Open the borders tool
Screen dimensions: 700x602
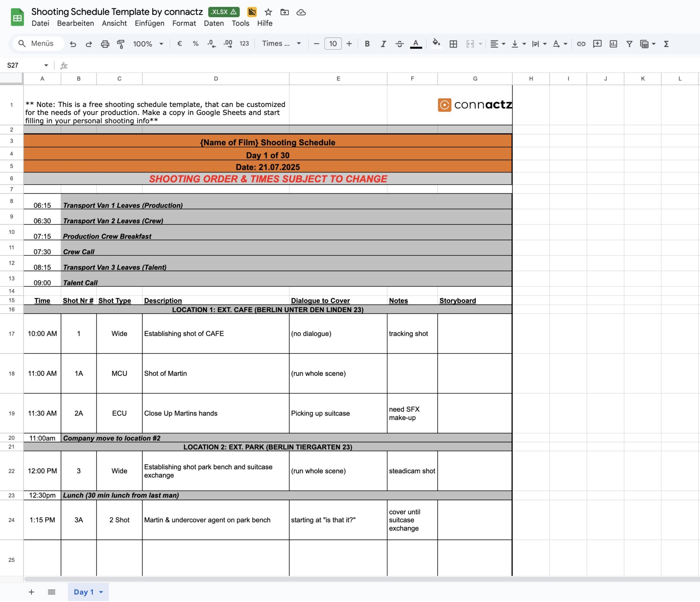coord(453,44)
